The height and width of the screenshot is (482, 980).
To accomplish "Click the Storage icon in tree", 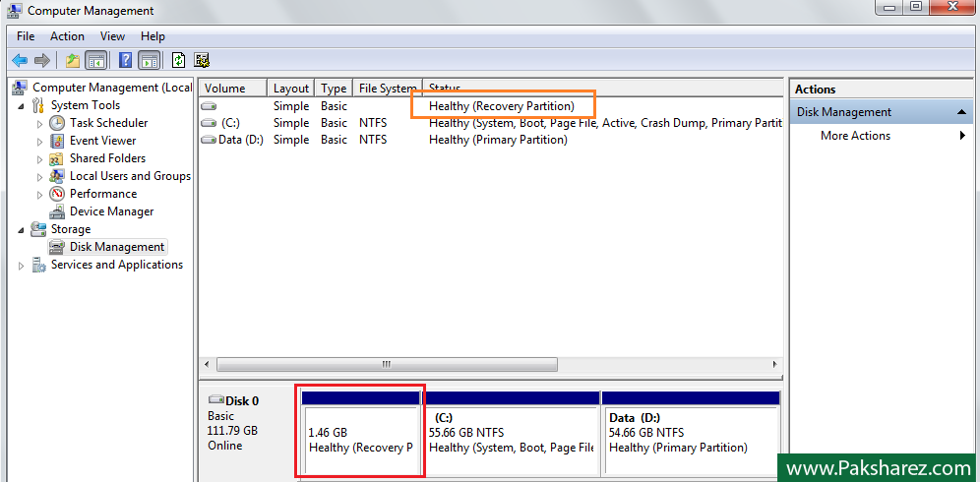I will pyautogui.click(x=38, y=229).
